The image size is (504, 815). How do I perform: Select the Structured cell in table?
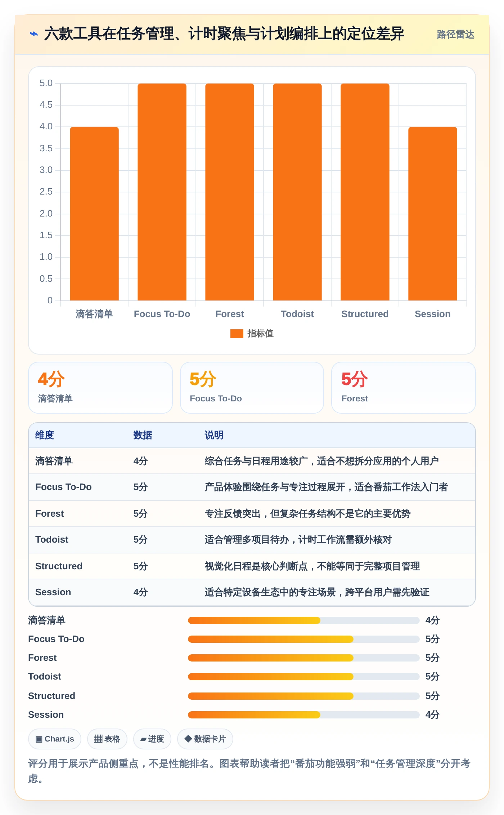coord(59,566)
